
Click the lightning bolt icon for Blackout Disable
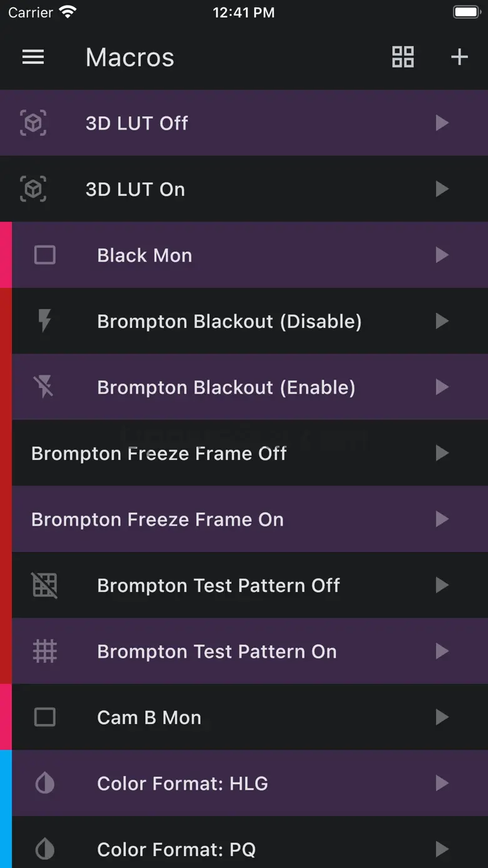(x=44, y=321)
